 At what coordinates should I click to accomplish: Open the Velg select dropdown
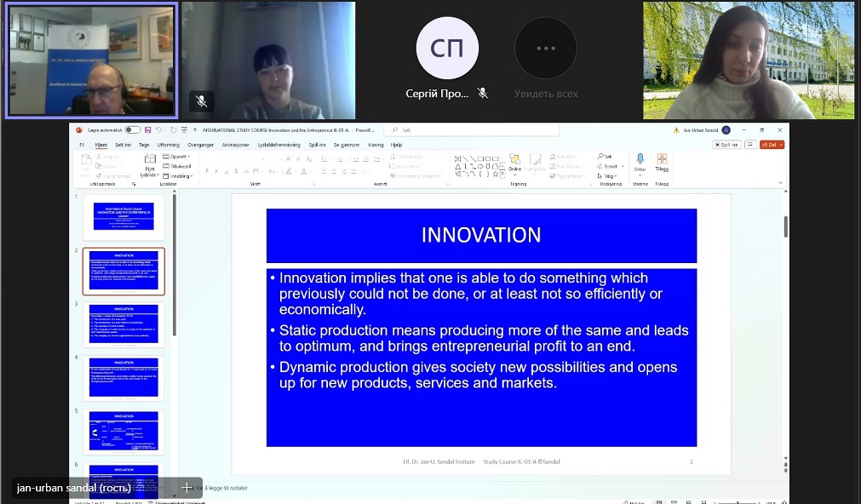tap(606, 176)
